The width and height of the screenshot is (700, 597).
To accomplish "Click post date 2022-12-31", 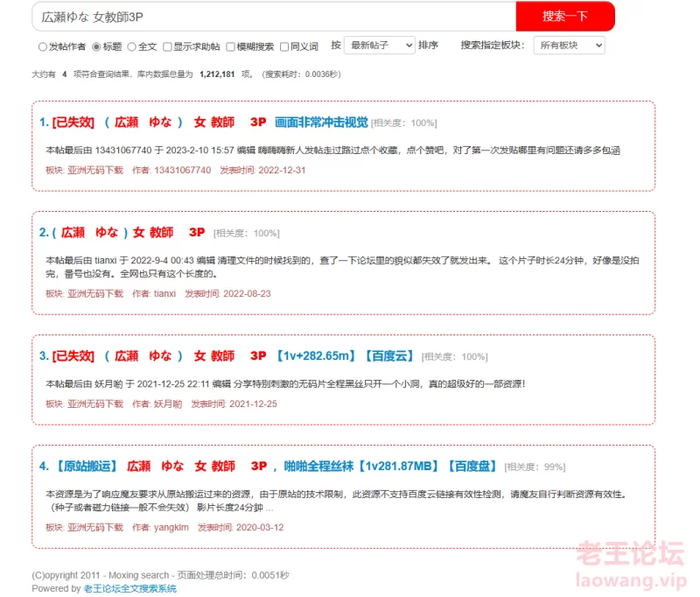I will click(282, 170).
